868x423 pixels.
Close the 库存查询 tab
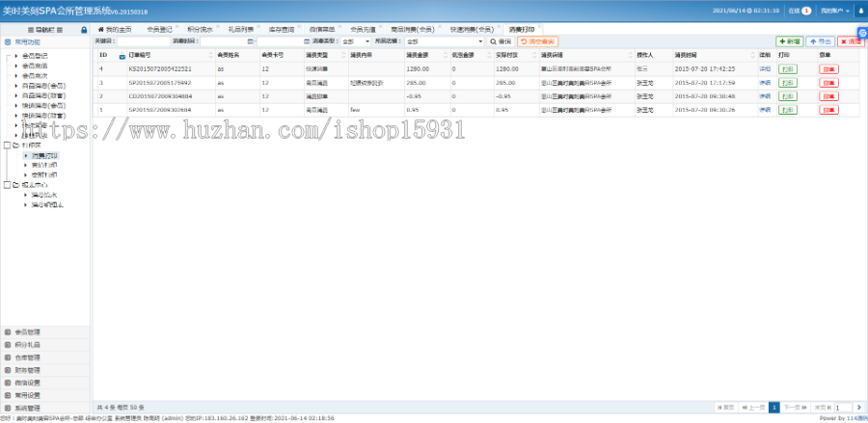point(298,26)
